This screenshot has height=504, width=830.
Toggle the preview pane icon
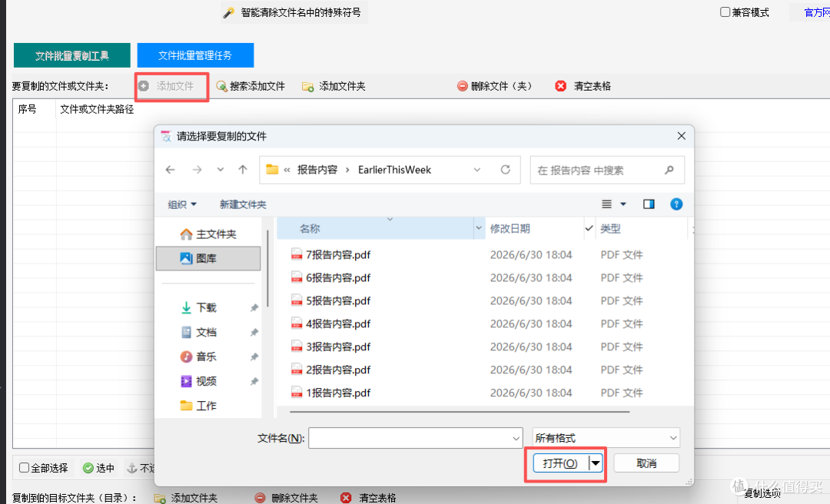coord(649,204)
